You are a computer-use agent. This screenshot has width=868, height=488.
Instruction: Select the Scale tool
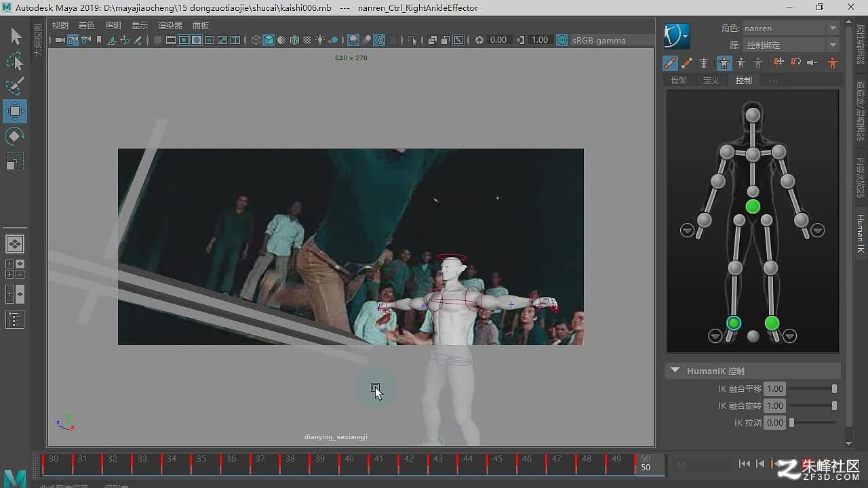[x=15, y=161]
